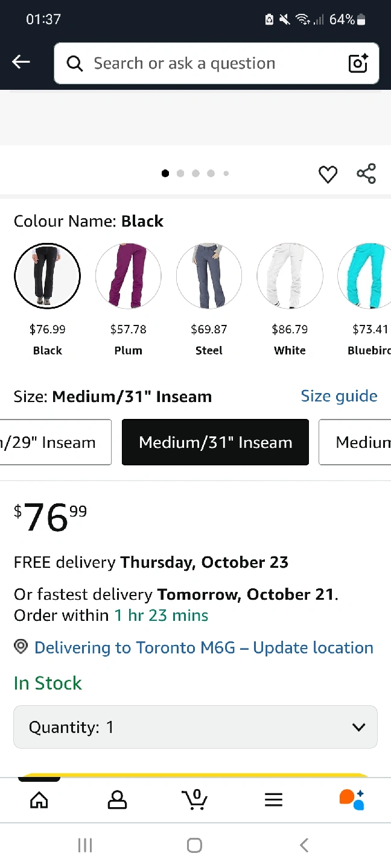Add item to wish list heart
Screen dimensions: 391x868
[328, 174]
